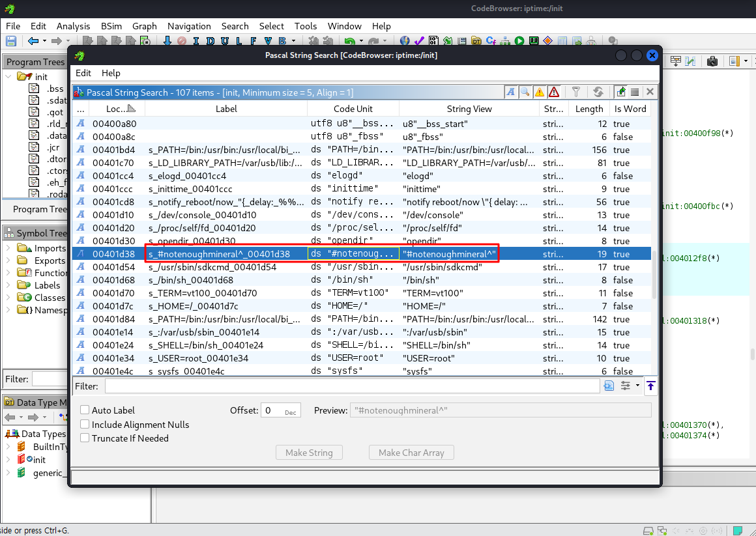
Task: Check the Truncate If Needed box
Action: [x=85, y=438]
